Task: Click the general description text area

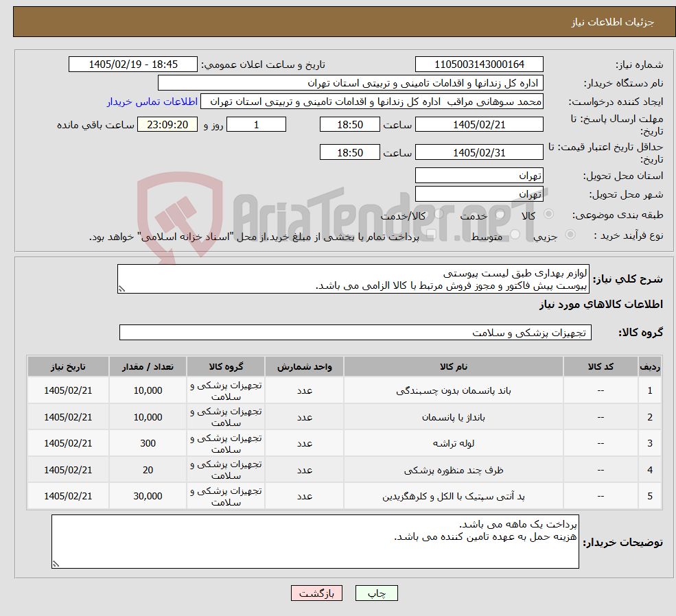Action: pos(353,279)
